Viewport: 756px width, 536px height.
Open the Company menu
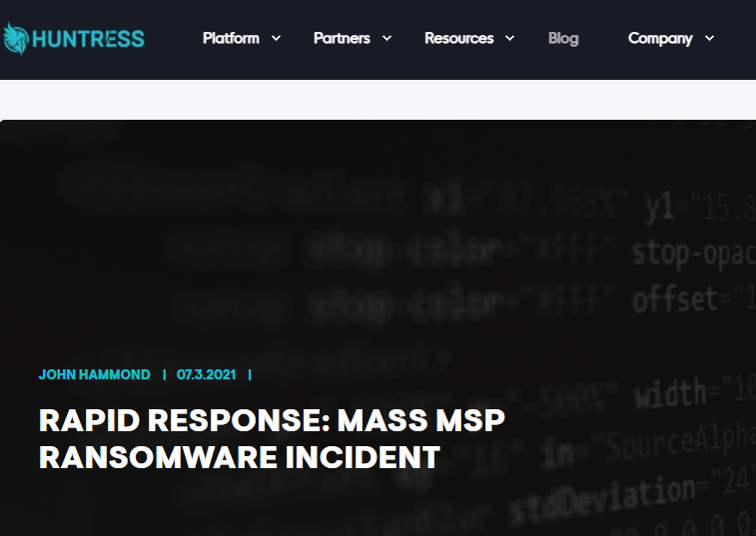click(x=660, y=39)
